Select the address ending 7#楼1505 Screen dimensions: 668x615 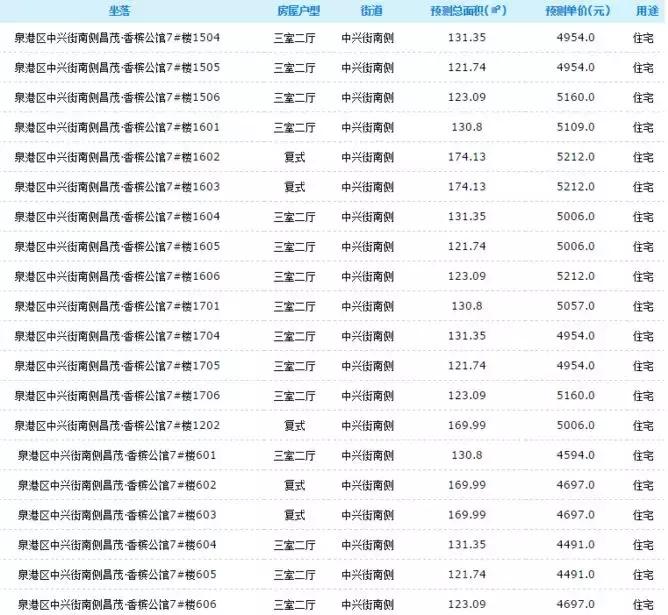pos(117,67)
